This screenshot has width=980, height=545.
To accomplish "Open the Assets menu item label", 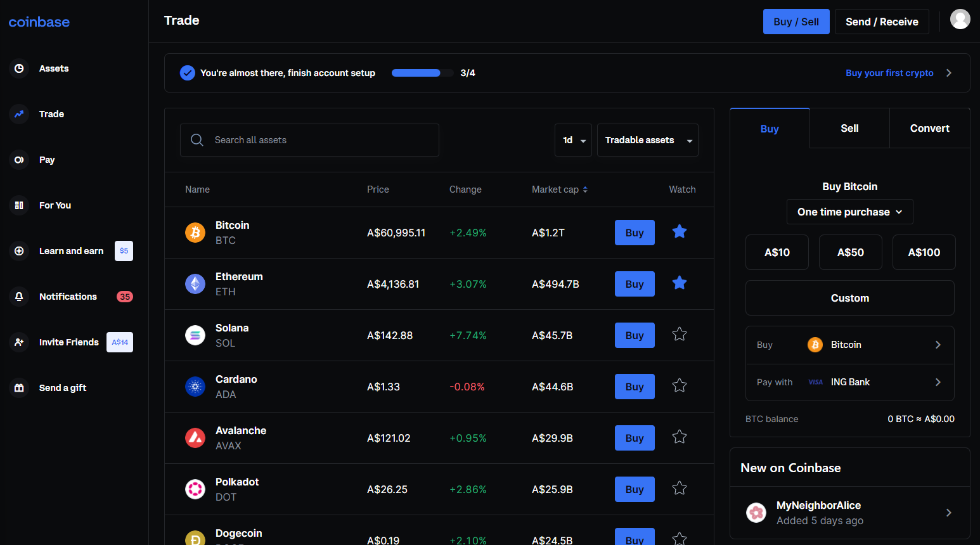I will click(54, 68).
